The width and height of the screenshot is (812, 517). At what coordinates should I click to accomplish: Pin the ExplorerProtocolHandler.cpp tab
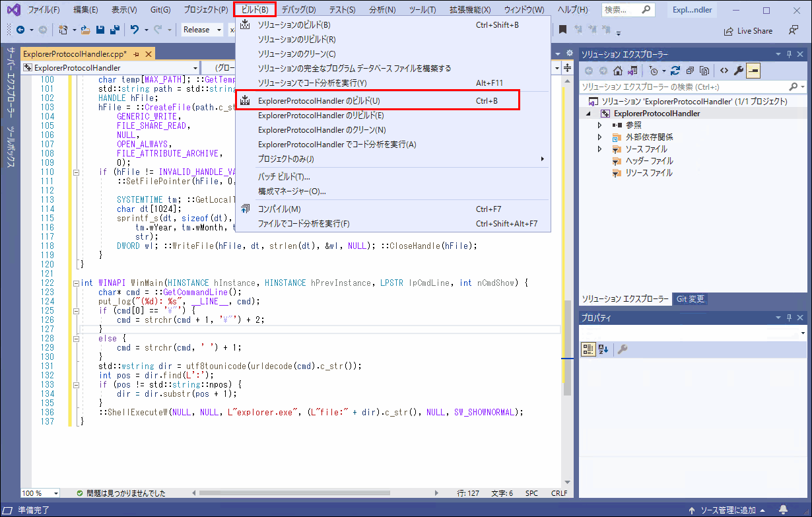click(x=137, y=53)
